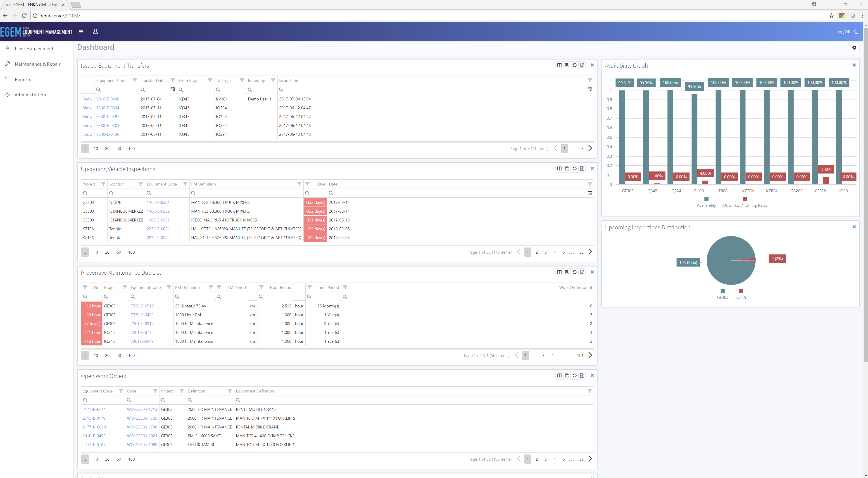
Task: Reset Preventive Maintenance Due List grid layout
Action: (x=575, y=272)
